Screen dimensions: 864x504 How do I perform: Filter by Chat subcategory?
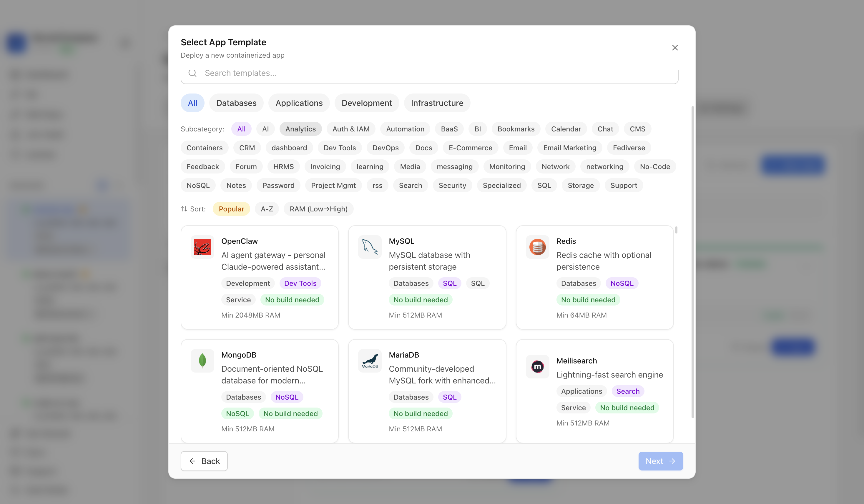[605, 129]
